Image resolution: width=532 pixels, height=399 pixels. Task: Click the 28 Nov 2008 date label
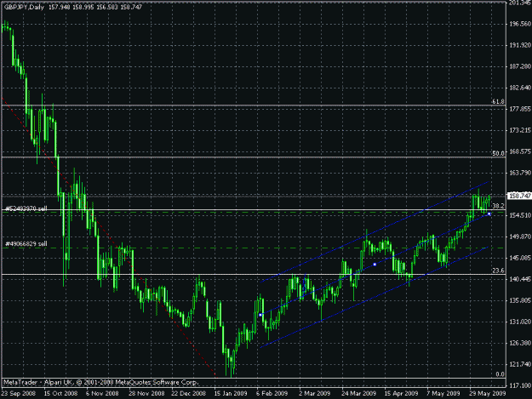[x=146, y=393]
